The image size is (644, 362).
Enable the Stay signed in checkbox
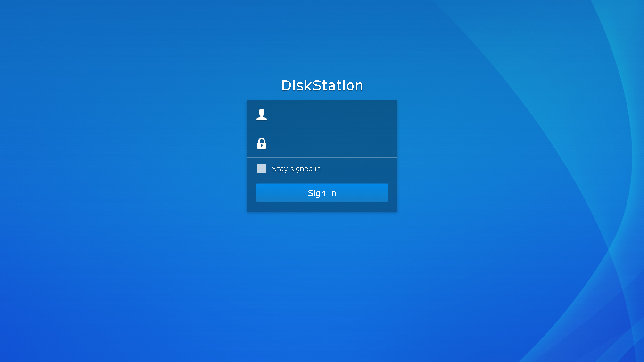point(262,168)
